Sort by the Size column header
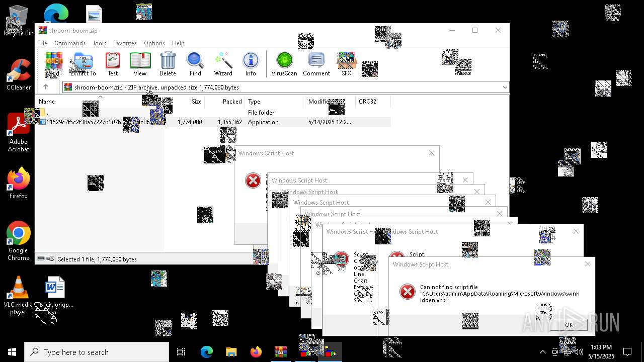This screenshot has width=644, height=362. coord(184,102)
